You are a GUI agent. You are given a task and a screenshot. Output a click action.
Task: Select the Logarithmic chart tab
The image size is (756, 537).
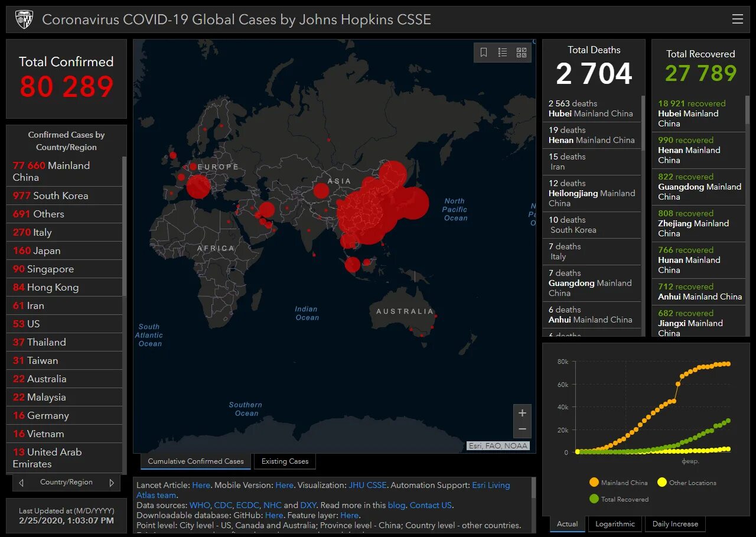615,524
